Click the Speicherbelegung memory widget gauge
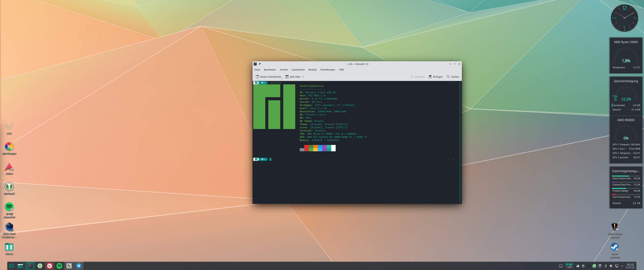The width and height of the screenshot is (644, 270). pos(626,94)
